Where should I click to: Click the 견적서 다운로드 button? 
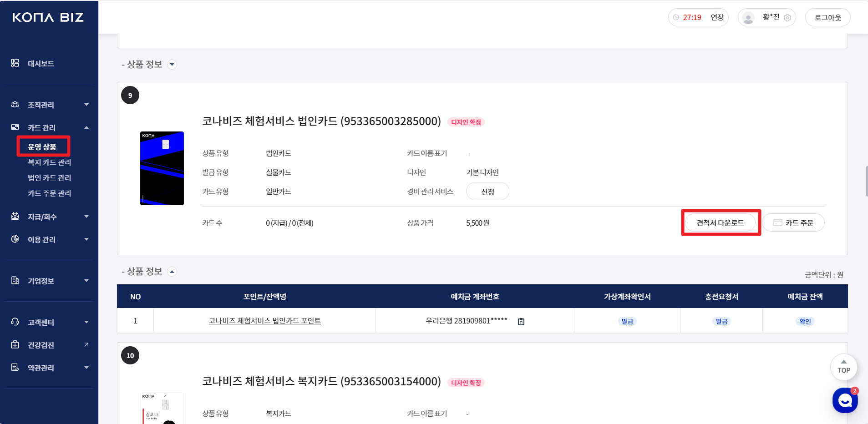(x=720, y=223)
